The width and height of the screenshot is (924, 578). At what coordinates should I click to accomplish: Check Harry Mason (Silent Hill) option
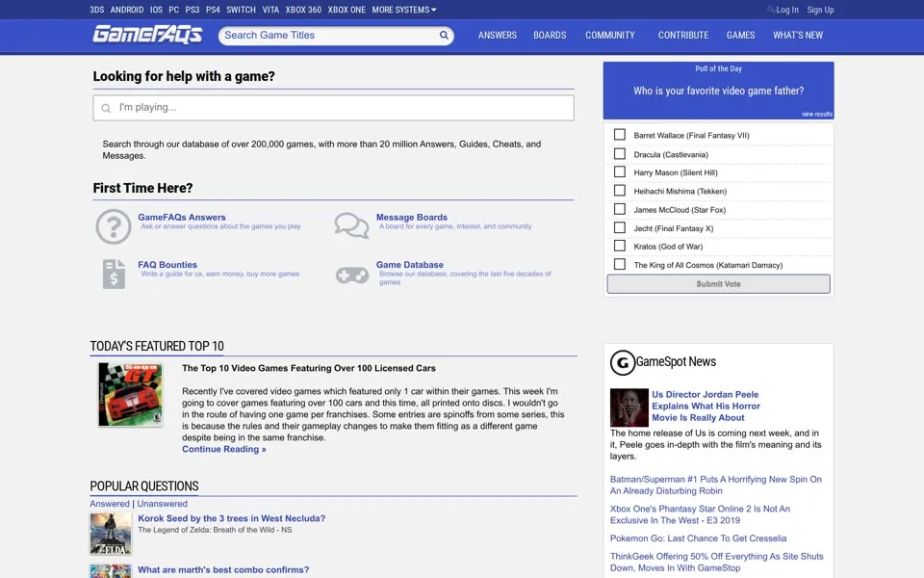pos(619,171)
